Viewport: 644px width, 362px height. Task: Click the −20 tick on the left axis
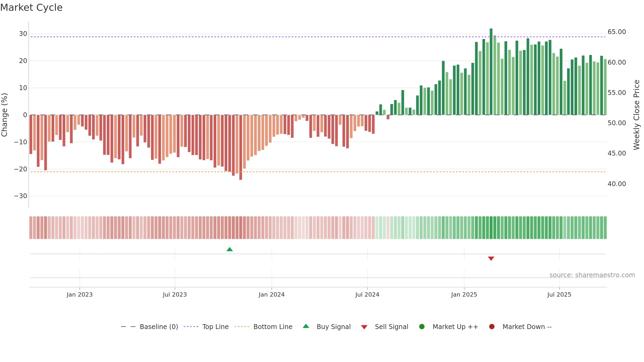click(x=21, y=169)
